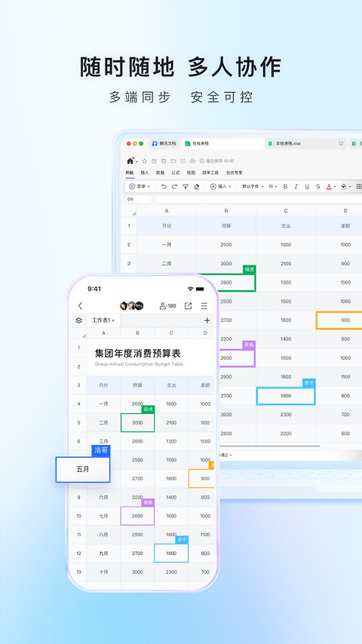Image resolution: width=362 pixels, height=644 pixels.
Task: Click the D8 cell name box
Action: pyautogui.click(x=139, y=199)
